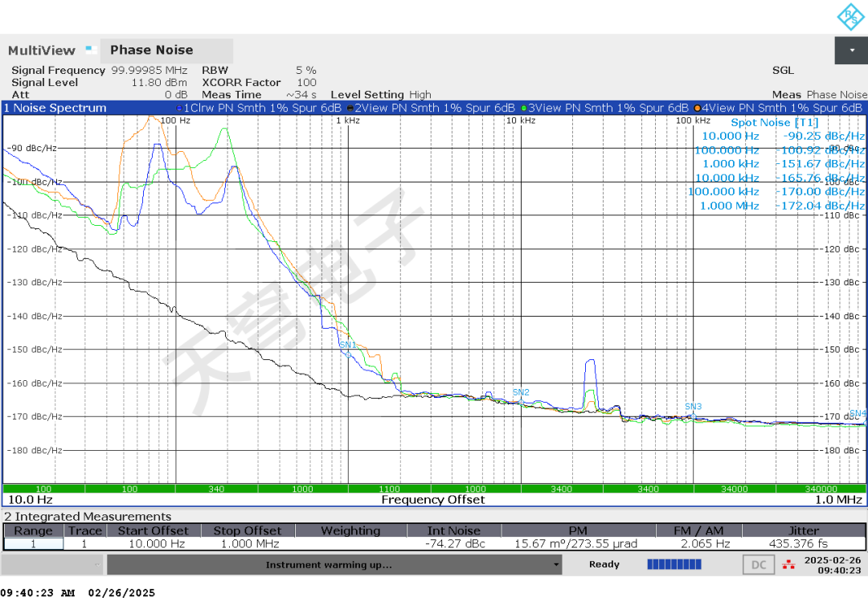Click the Signal Frequency 99.99985 MHz value
This screenshot has width=868, height=610.
(149, 70)
